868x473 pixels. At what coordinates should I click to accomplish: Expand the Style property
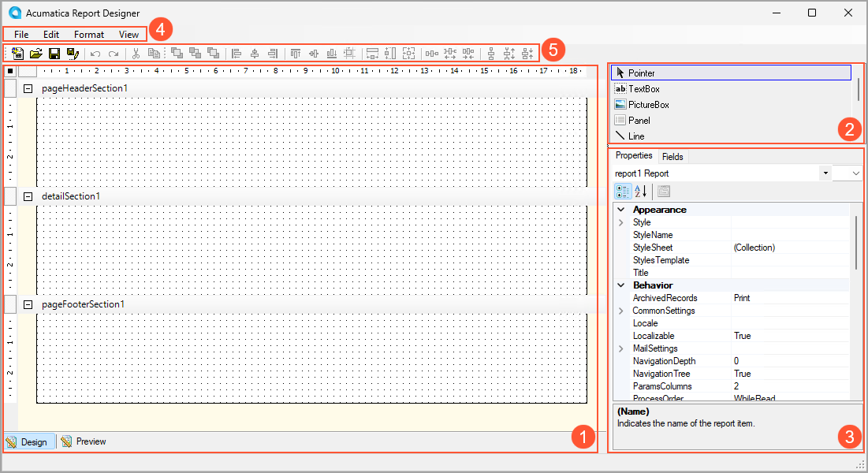[621, 222]
